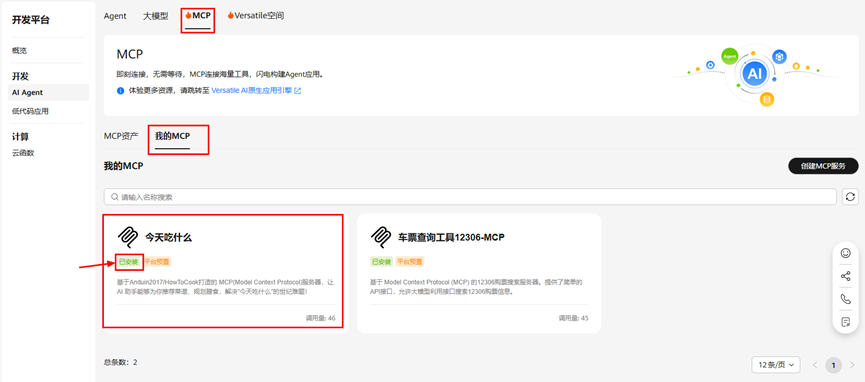Select 云函数 in the sidebar

pyautogui.click(x=23, y=153)
